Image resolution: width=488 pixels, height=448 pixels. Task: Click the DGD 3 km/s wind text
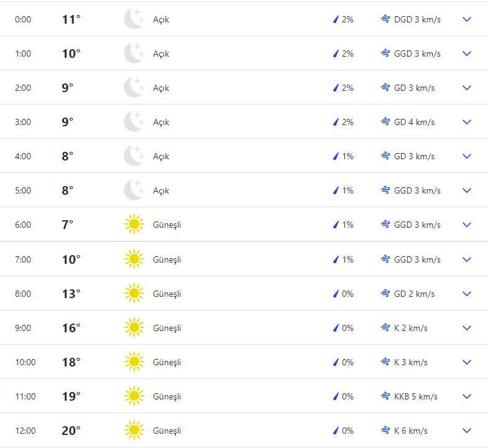(x=417, y=19)
